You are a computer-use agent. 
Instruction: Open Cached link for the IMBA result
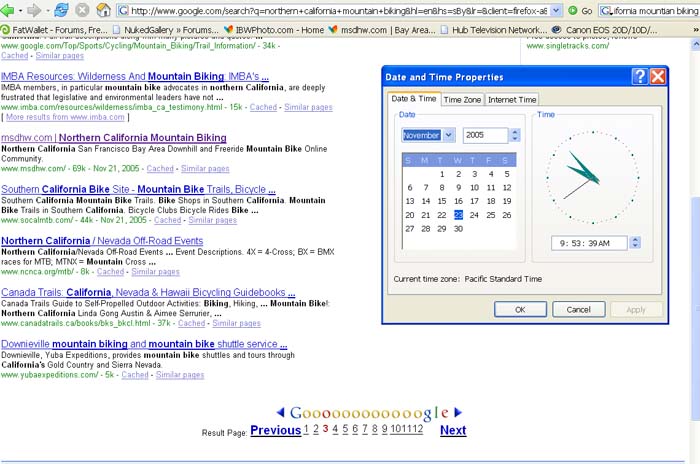pyautogui.click(x=263, y=107)
